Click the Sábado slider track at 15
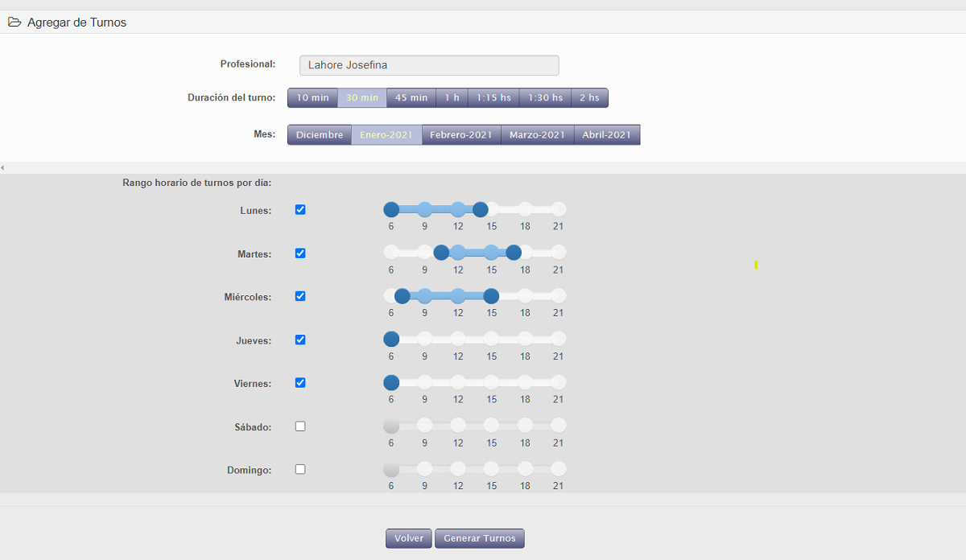 click(x=492, y=426)
